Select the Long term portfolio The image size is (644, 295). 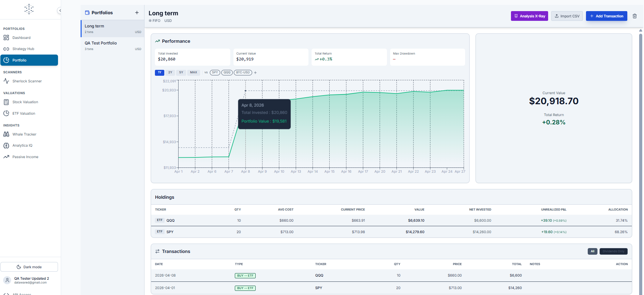[x=113, y=28]
